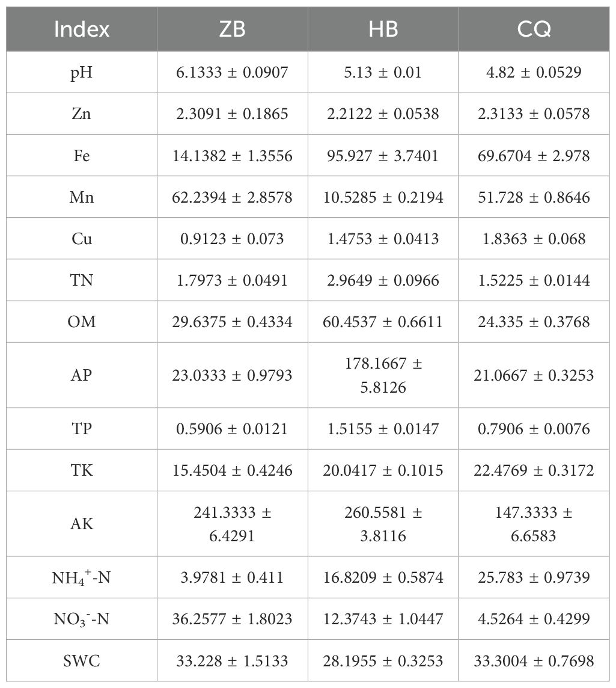Screen dimensions: 616x688
Task: Select the CQ column header
Action: (x=534, y=29)
